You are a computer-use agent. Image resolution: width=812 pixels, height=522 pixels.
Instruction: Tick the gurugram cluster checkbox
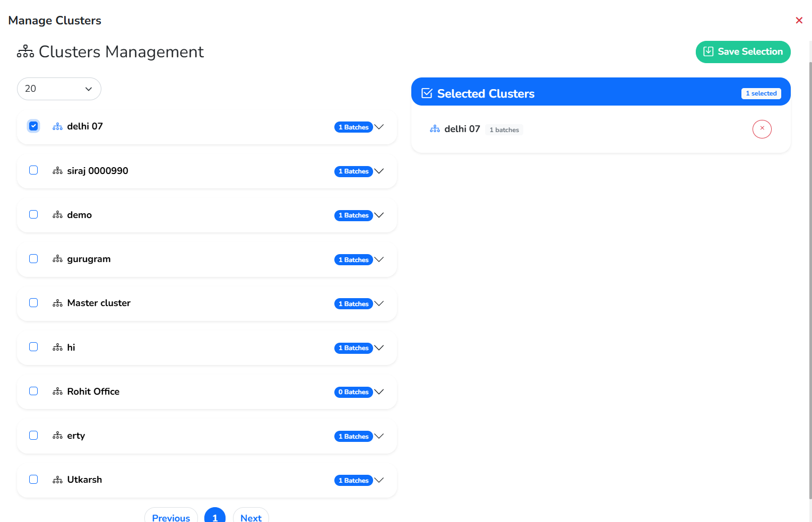[33, 258]
